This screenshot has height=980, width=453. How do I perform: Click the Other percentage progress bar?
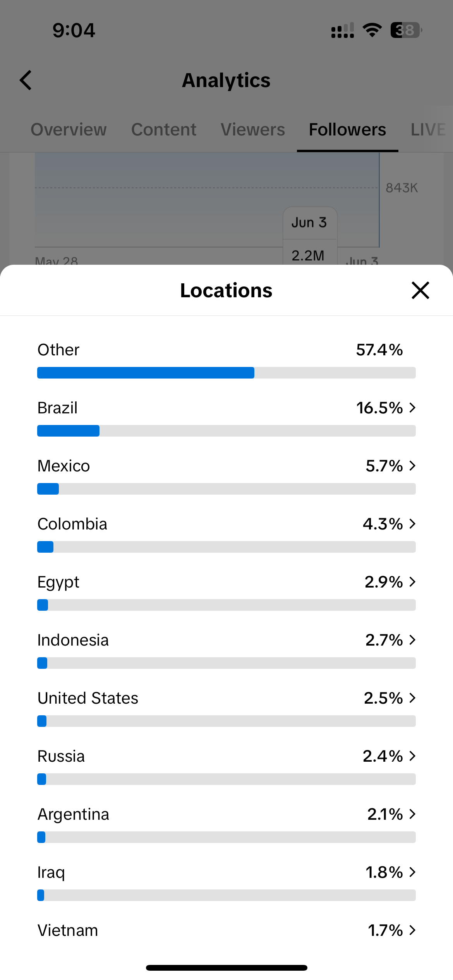tap(226, 373)
